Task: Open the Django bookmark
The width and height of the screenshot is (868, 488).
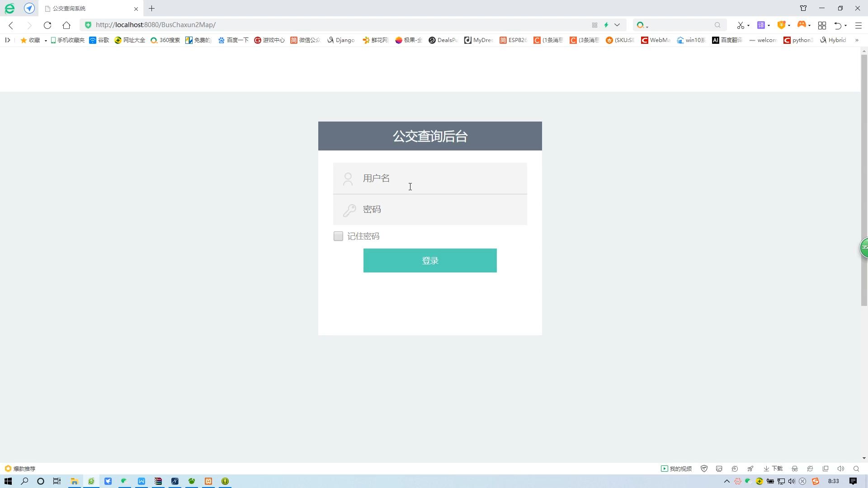Action: [x=341, y=40]
